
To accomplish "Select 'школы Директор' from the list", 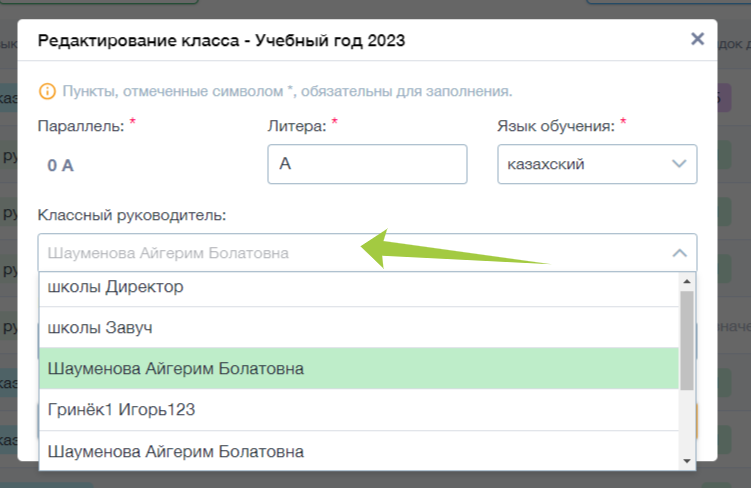I will tap(359, 289).
